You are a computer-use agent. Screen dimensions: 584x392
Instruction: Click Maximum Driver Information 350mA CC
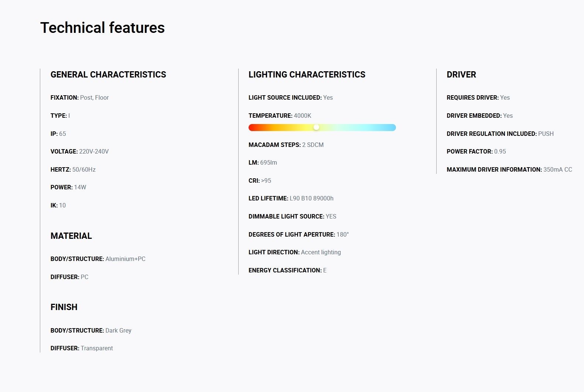(509, 169)
